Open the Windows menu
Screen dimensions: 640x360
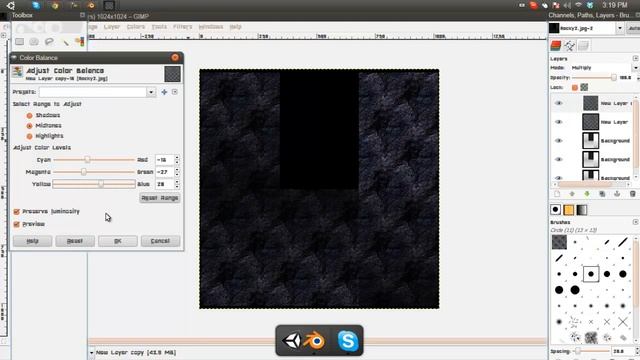pyautogui.click(x=211, y=27)
